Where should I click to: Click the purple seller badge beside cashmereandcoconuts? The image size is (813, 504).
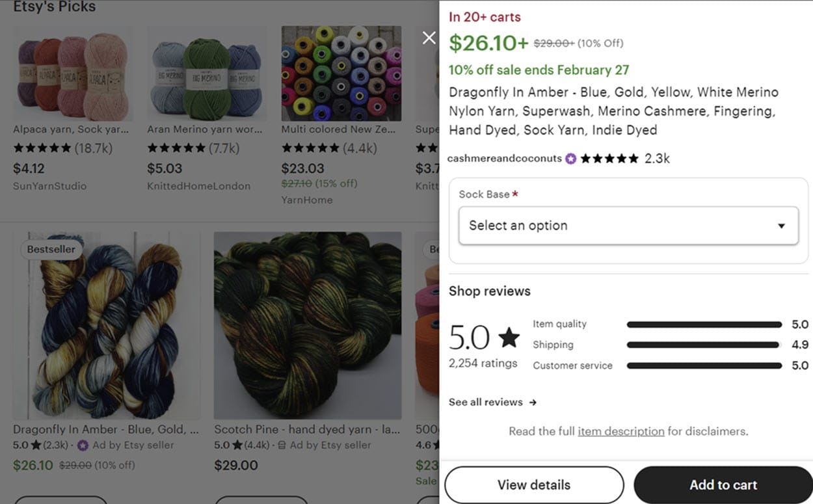pyautogui.click(x=570, y=158)
